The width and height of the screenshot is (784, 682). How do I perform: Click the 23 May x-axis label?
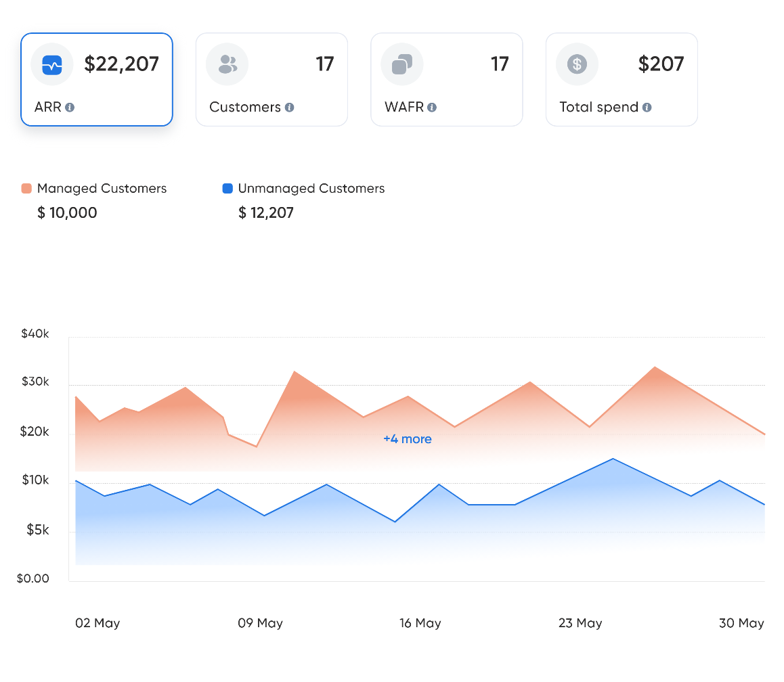[x=580, y=623]
